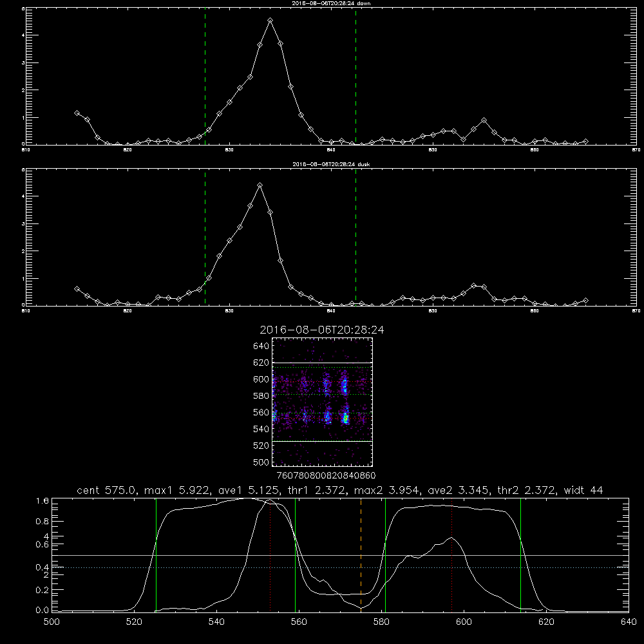Click the left green dashed line in the dusk plot

pyautogui.click(x=205, y=237)
